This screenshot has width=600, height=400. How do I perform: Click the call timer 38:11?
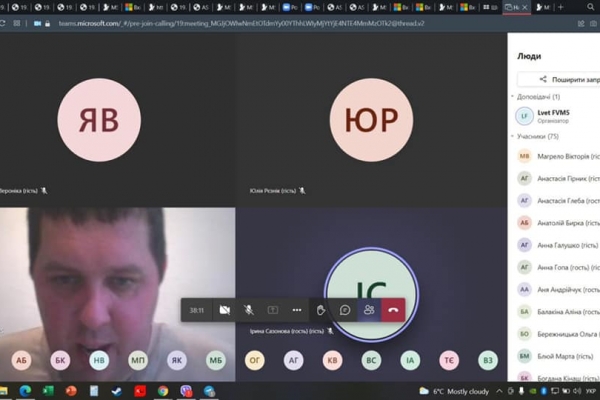197,310
